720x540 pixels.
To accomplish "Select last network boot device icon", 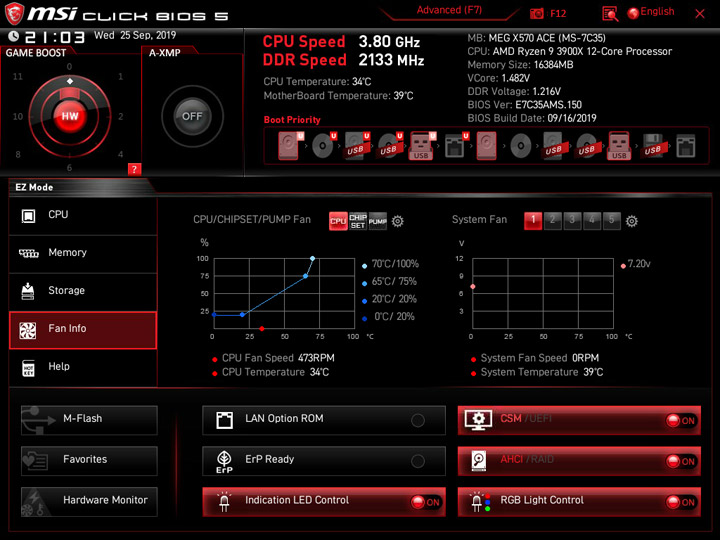I will [686, 146].
